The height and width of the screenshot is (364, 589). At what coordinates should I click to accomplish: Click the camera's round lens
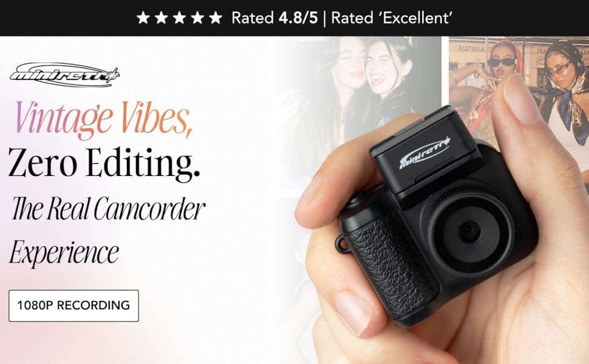coord(468,230)
